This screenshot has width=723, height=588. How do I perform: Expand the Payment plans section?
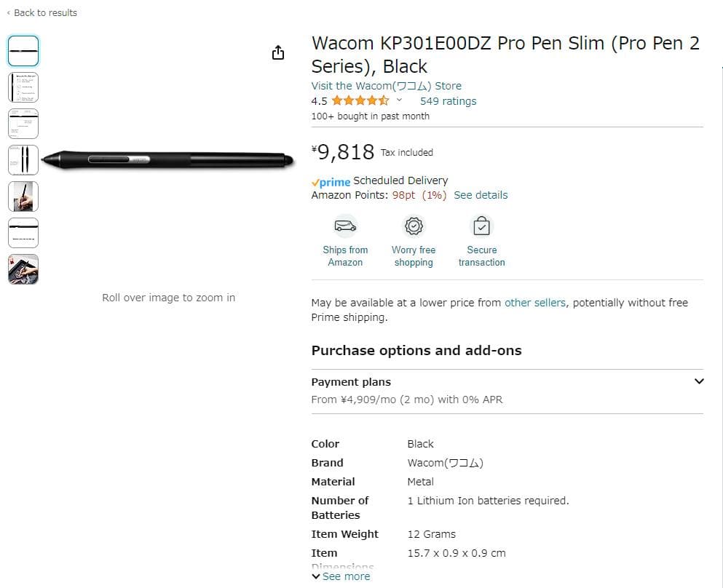[699, 381]
